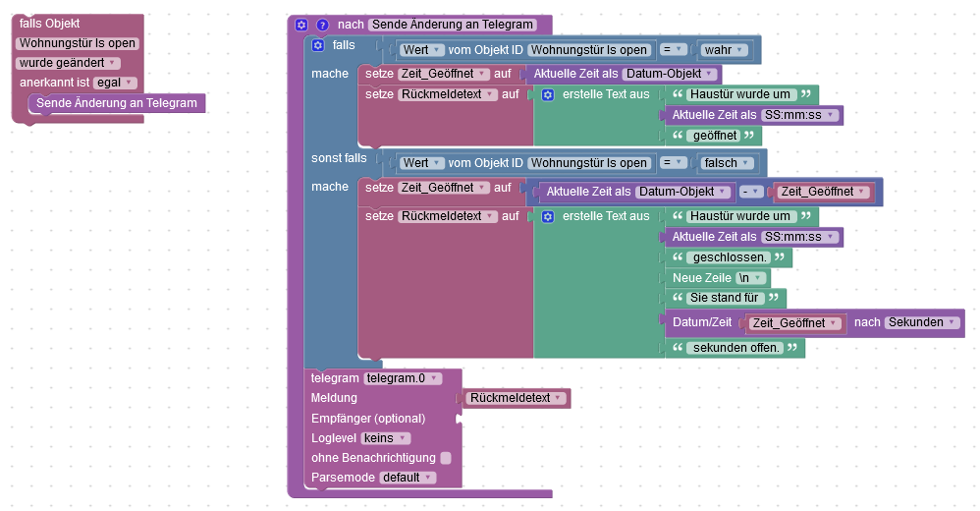The width and height of the screenshot is (980, 511).
Task: Open the 'Zeit_Geöffnet' dropdown right of the minus operator
Action: 823,192
